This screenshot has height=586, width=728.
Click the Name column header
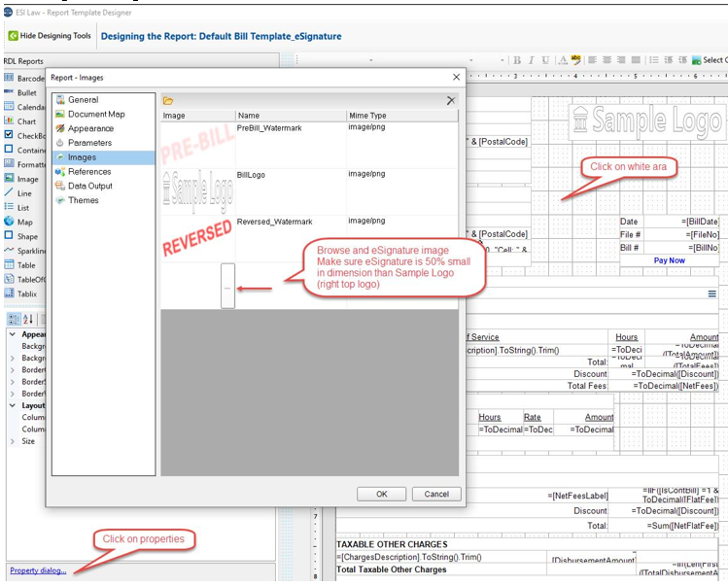[291, 115]
